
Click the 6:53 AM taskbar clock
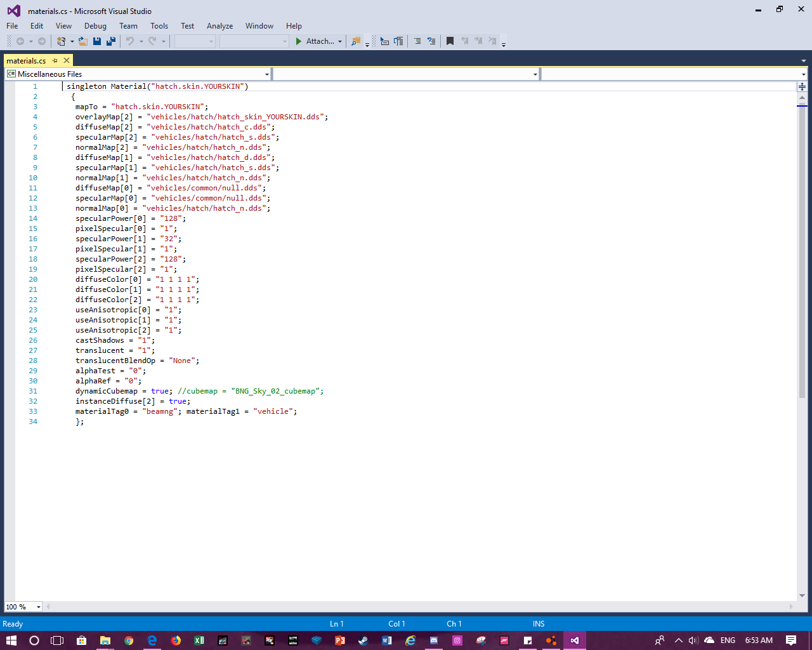point(759,640)
